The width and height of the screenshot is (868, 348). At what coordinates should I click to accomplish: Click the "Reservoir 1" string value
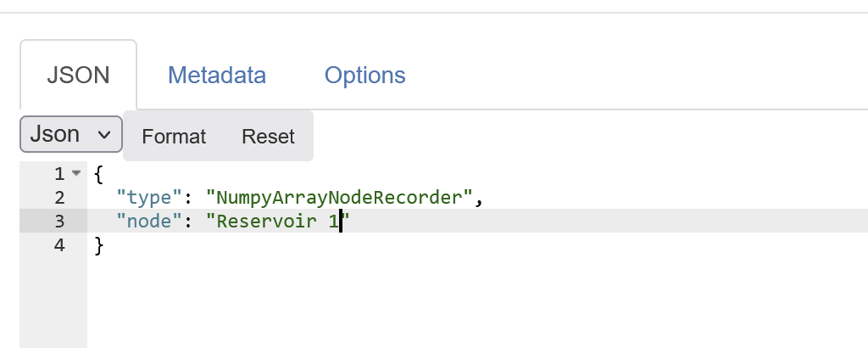(x=278, y=222)
